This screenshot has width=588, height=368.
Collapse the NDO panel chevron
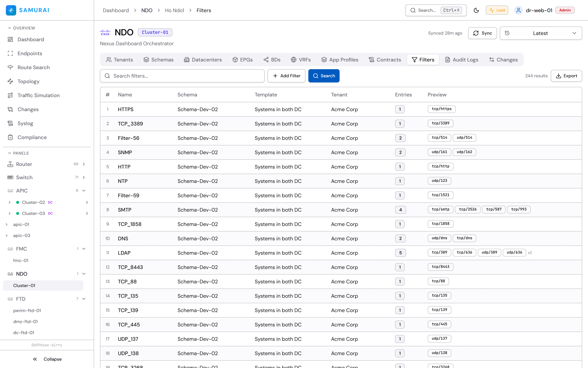click(x=84, y=274)
